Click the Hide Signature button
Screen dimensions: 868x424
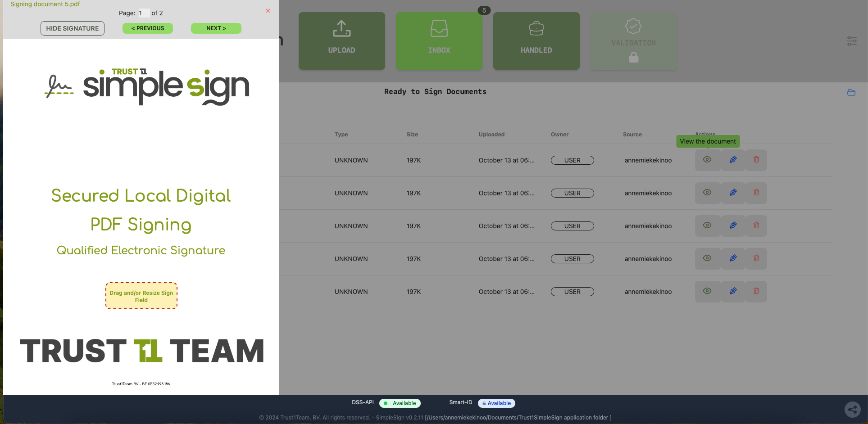click(73, 28)
